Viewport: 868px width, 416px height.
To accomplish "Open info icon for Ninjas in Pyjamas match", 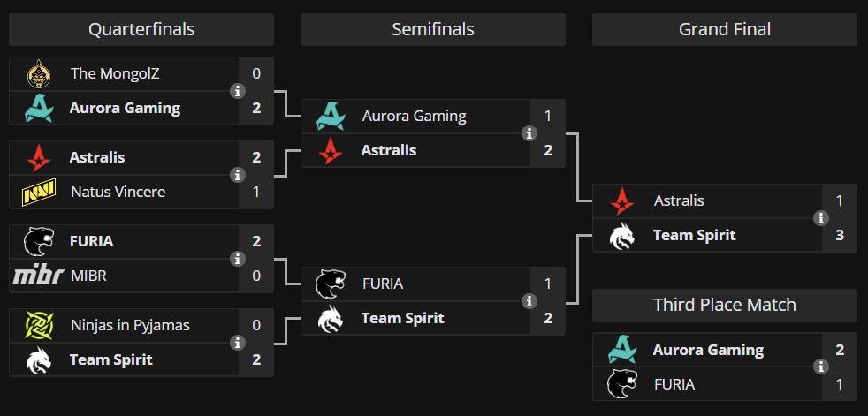I will pyautogui.click(x=238, y=343).
